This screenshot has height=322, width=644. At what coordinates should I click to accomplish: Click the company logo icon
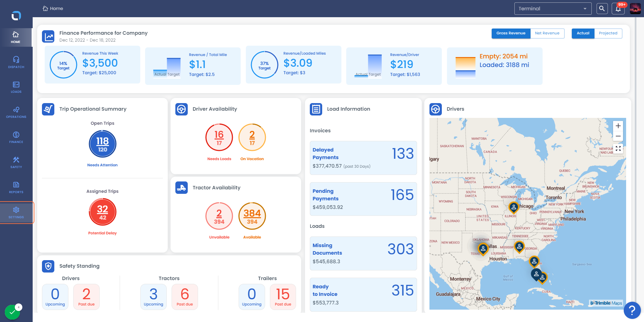point(16,15)
